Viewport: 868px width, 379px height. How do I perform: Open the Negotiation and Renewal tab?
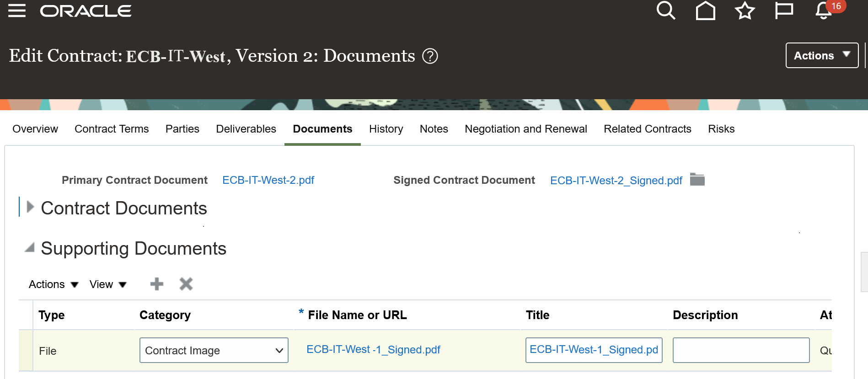[x=526, y=129]
